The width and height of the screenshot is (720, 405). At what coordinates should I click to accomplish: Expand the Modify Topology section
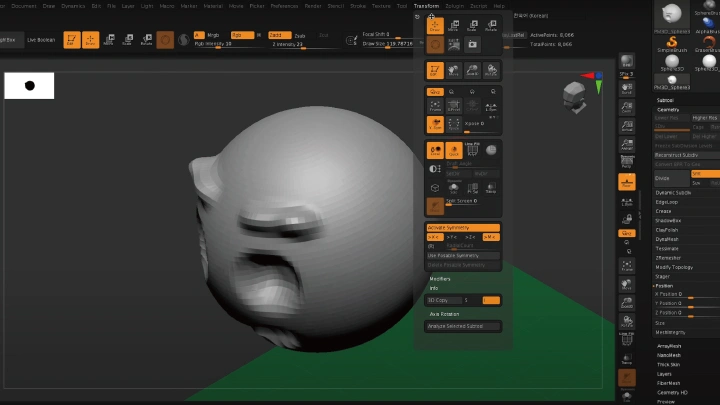pos(674,267)
